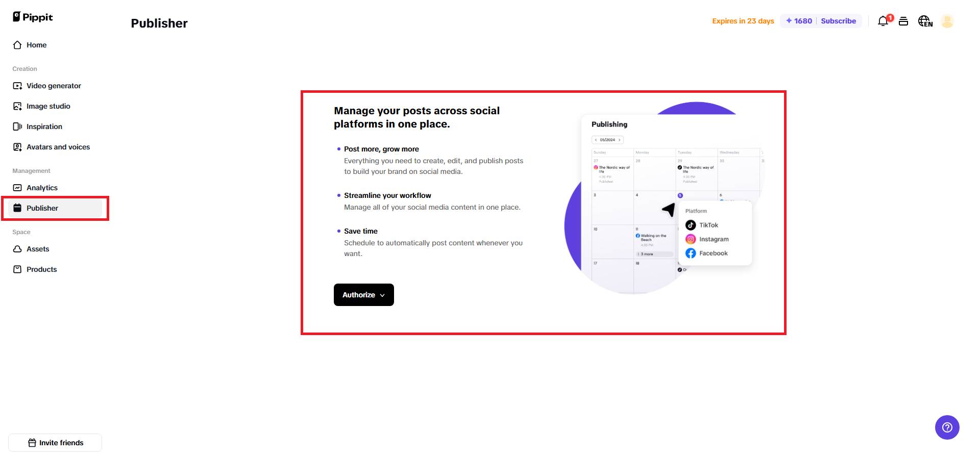The width and height of the screenshot is (980, 458).
Task: Open the notifications bell
Action: (883, 21)
